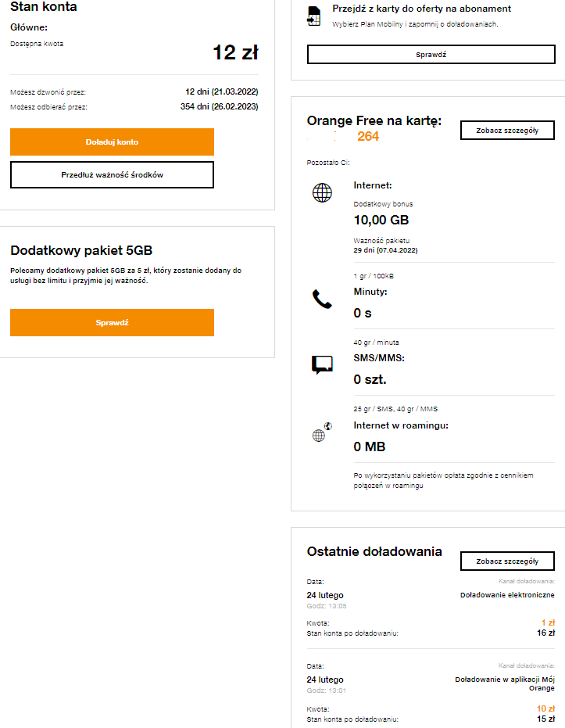Open Zobacz szczegóły for Orange Free
The image size is (565, 728).
[507, 131]
